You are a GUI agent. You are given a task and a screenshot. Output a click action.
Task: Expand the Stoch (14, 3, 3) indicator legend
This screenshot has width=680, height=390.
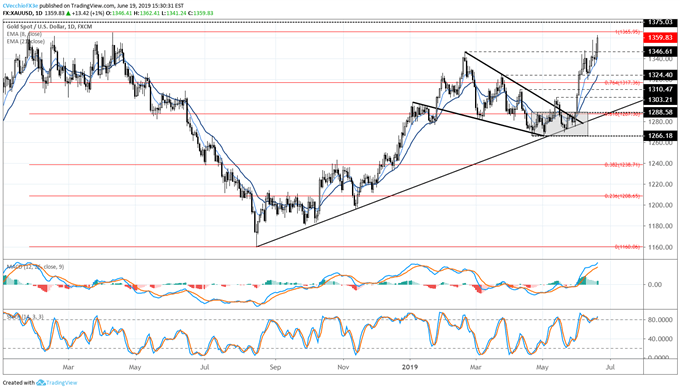point(25,317)
